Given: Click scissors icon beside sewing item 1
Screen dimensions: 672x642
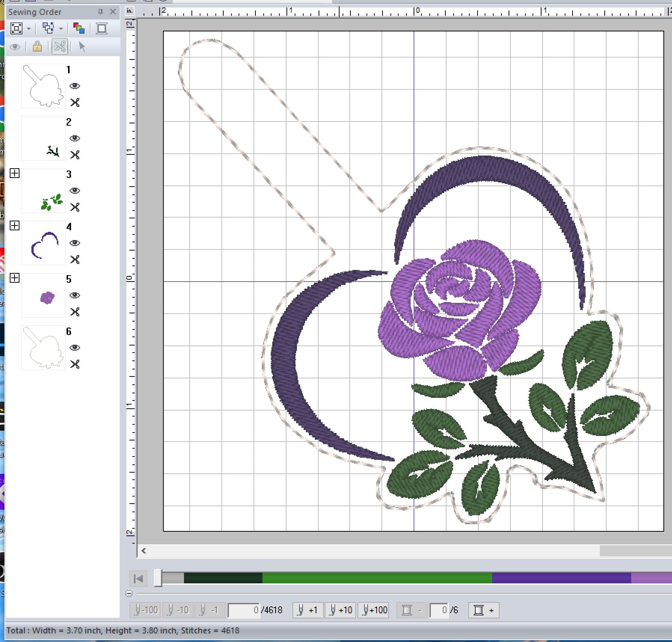Looking at the screenshot, I should click(x=75, y=102).
